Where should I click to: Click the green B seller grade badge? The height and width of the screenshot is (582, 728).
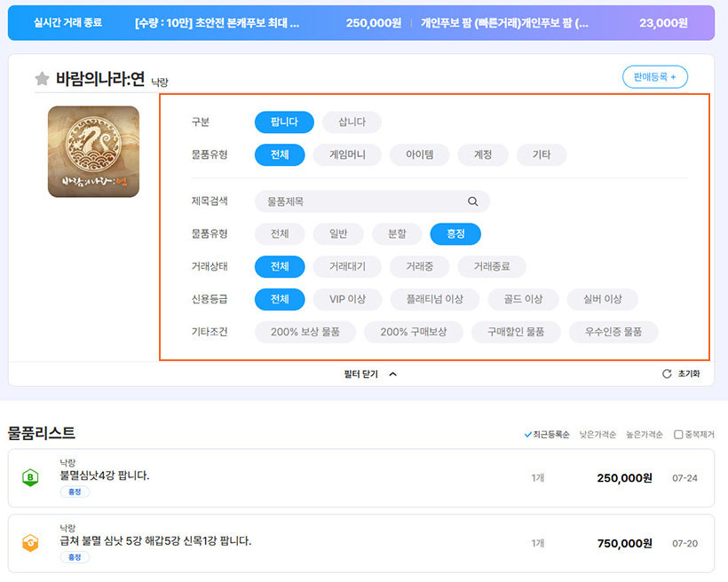click(30, 478)
